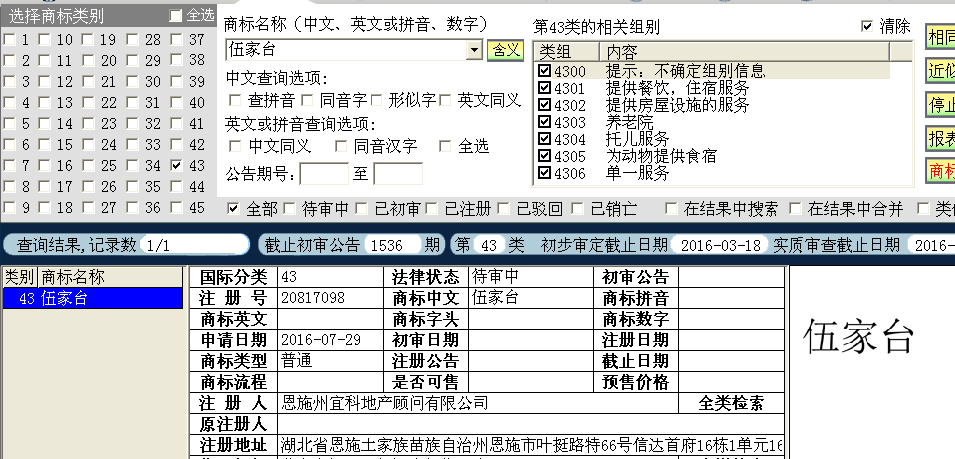Image resolution: width=955 pixels, height=459 pixels.
Task: Uncheck group 4304 托儿服务
Action: tap(544, 139)
